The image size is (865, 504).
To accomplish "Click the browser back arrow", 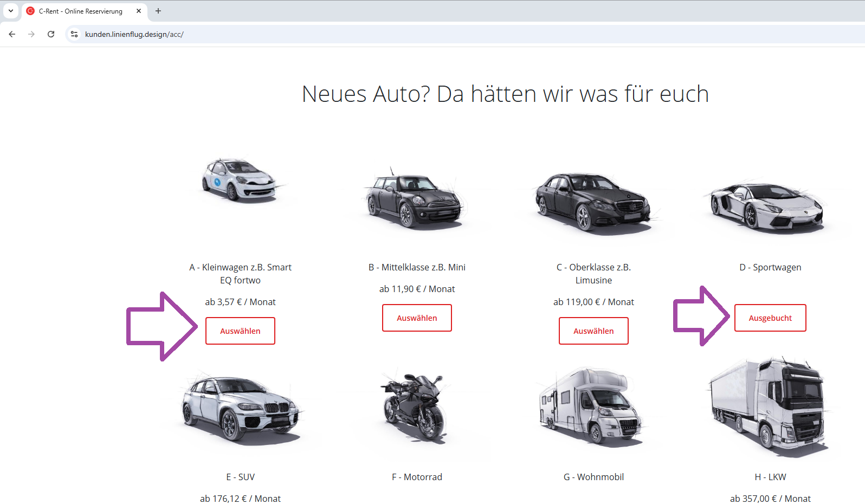I will pos(12,34).
